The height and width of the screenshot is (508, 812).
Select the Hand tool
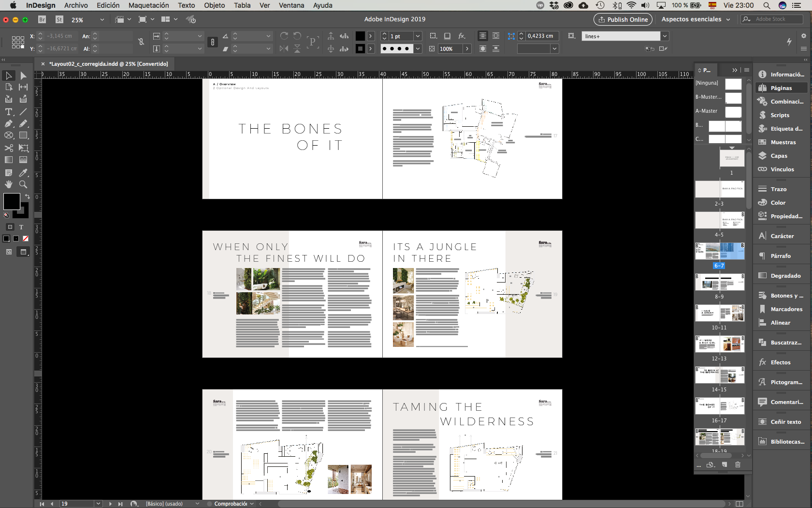pyautogui.click(x=9, y=184)
